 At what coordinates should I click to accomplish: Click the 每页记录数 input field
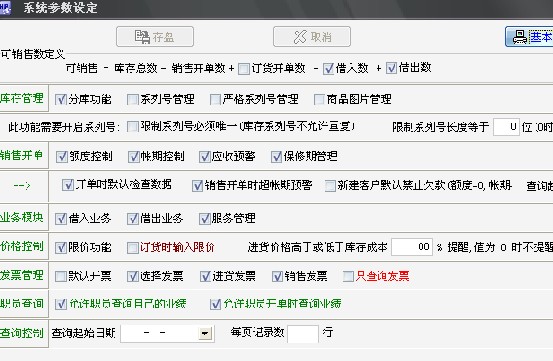click(303, 334)
